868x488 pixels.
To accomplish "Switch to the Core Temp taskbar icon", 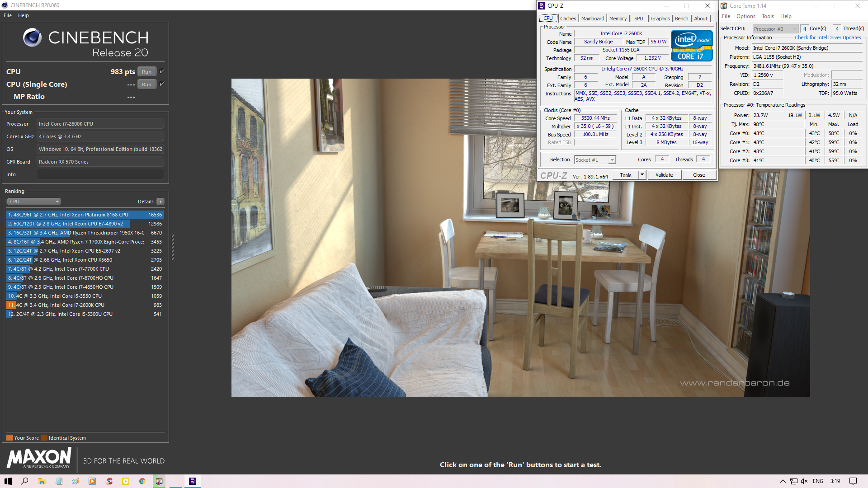I will coord(159,481).
